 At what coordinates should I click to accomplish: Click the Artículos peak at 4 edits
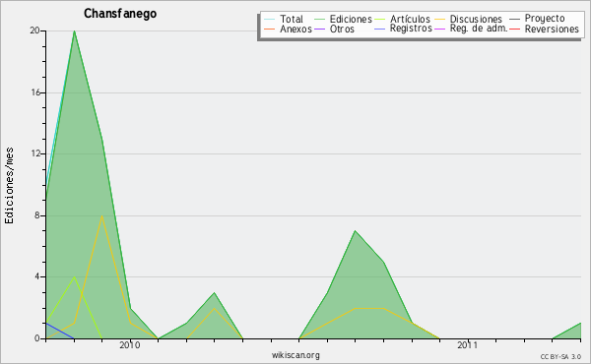point(74,277)
